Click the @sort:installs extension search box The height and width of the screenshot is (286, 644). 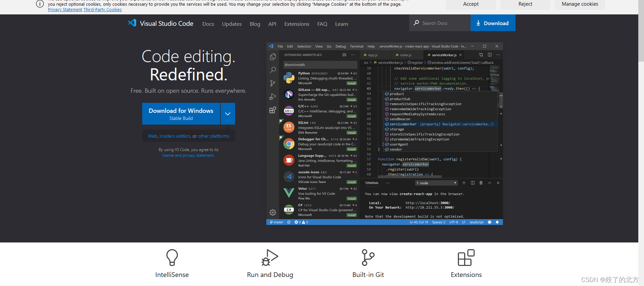coord(320,65)
